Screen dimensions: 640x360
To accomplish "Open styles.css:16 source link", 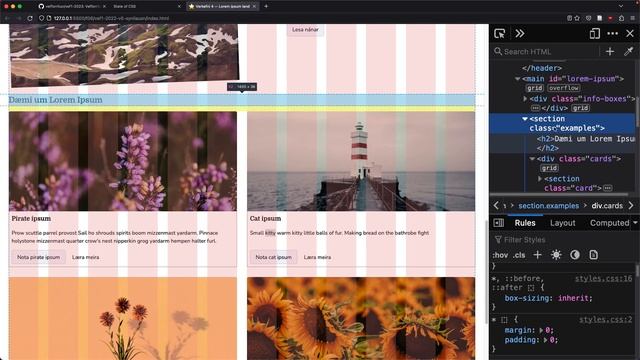I will (x=603, y=279).
